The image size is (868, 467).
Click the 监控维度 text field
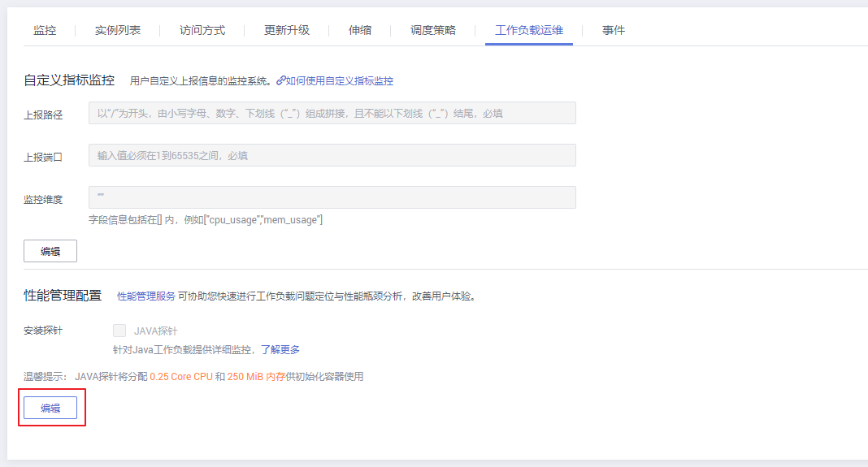pyautogui.click(x=332, y=197)
